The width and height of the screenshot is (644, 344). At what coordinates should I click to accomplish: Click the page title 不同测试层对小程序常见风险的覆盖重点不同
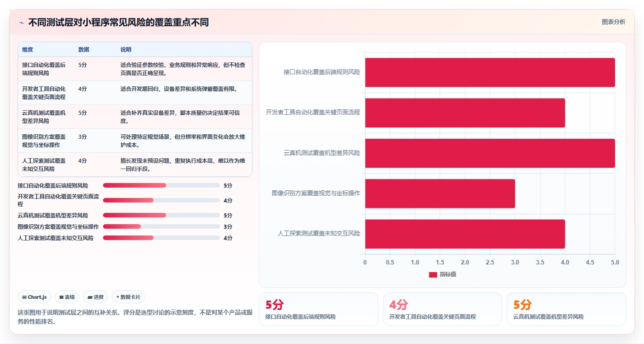[118, 23]
